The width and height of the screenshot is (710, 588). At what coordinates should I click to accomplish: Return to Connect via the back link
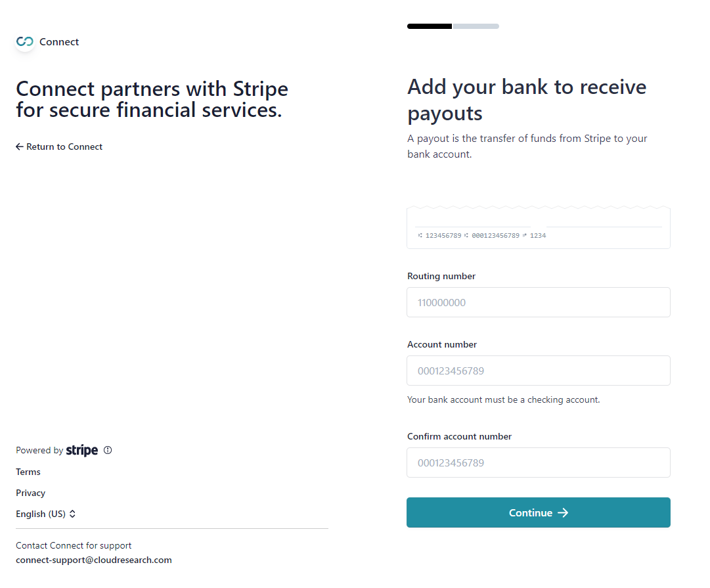click(x=59, y=147)
